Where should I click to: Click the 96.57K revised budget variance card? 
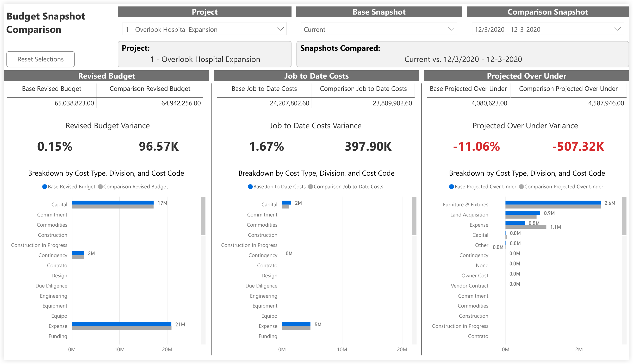[x=159, y=146]
